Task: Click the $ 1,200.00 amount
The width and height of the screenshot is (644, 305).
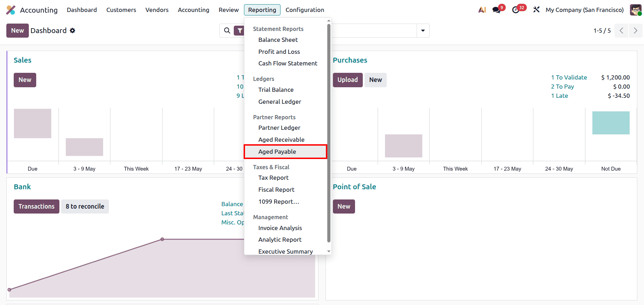Action: tap(616, 77)
